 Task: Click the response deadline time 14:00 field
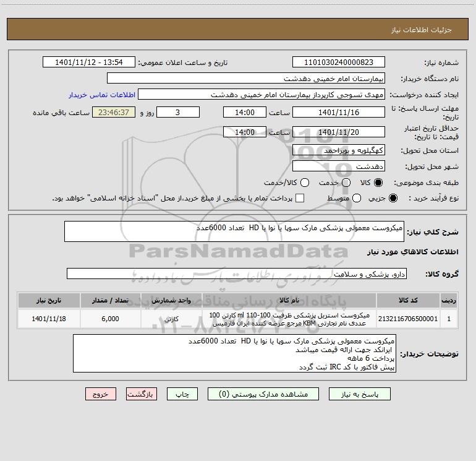tap(245, 112)
